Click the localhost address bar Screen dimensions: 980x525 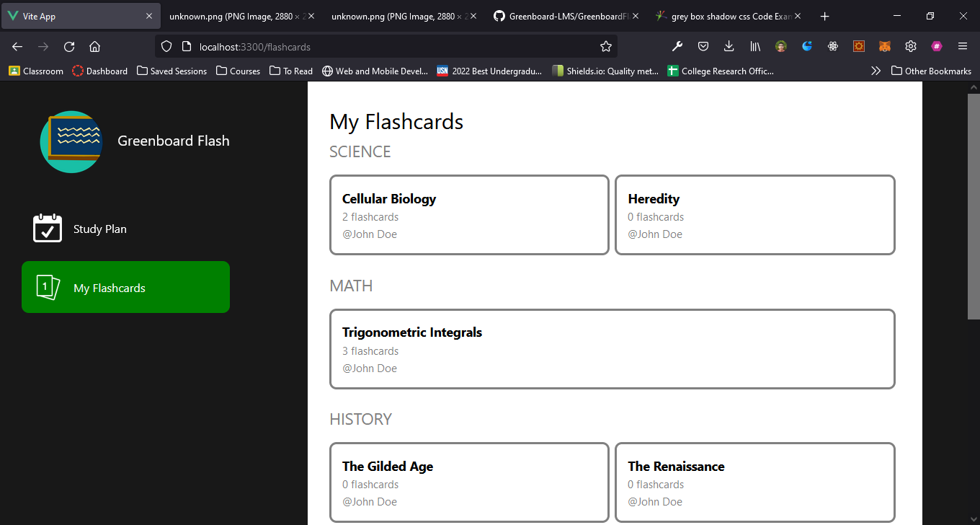(x=389, y=46)
